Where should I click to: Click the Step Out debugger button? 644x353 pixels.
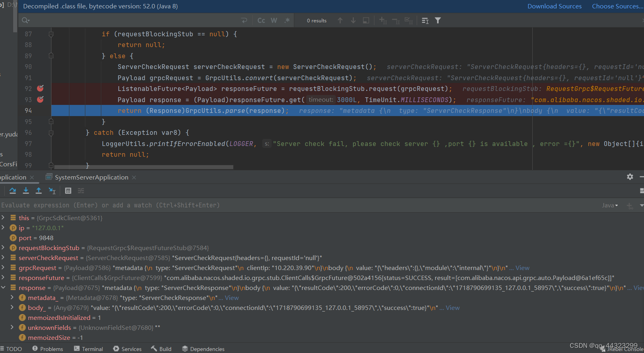pos(39,191)
